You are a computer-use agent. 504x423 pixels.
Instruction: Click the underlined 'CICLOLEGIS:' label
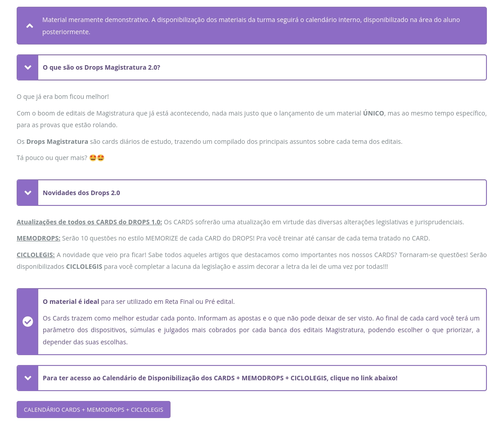(x=36, y=255)
